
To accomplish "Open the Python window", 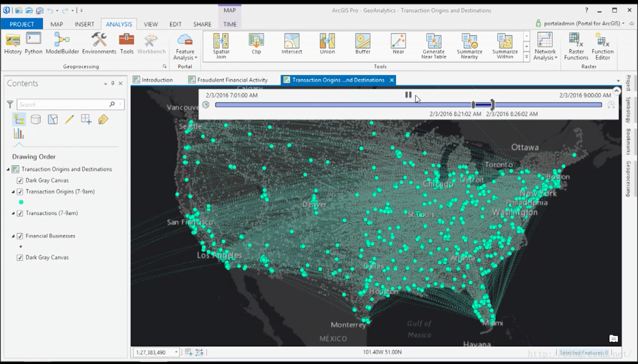I will click(x=33, y=44).
